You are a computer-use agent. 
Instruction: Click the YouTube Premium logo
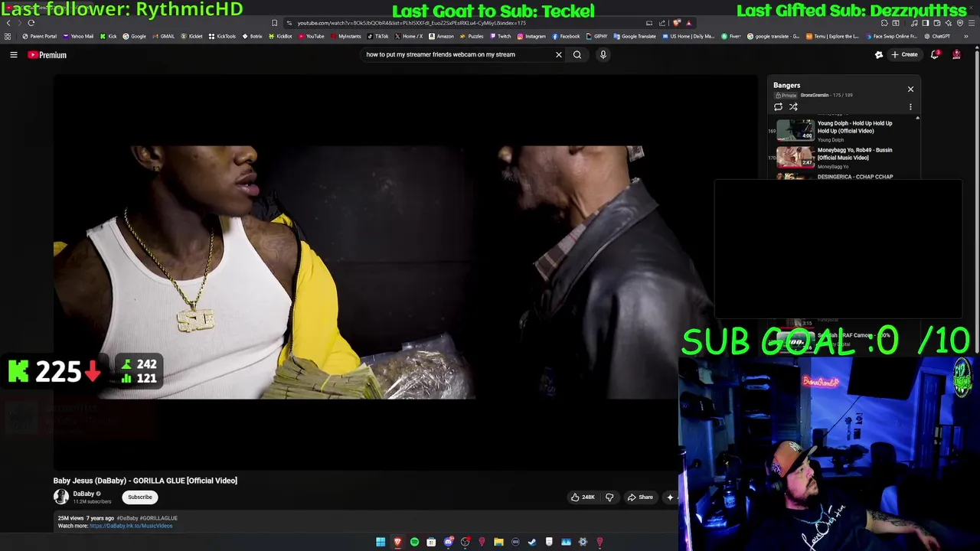click(47, 55)
